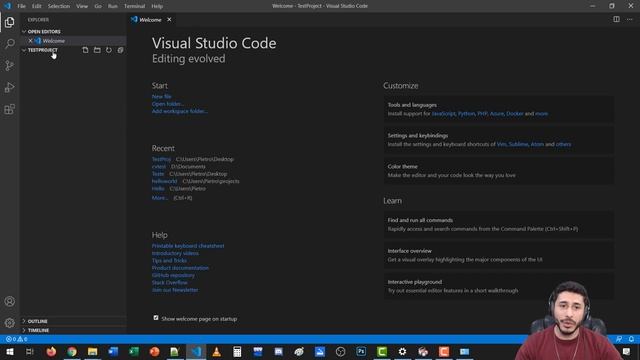Click Add workspace folder... link
The height and width of the screenshot is (360, 640).
coord(180,111)
